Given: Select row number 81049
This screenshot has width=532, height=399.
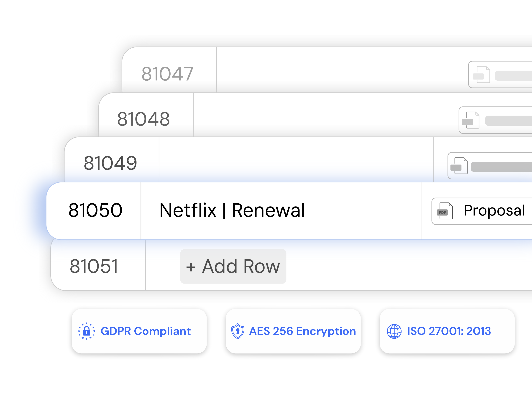Looking at the screenshot, I should click(x=110, y=163).
